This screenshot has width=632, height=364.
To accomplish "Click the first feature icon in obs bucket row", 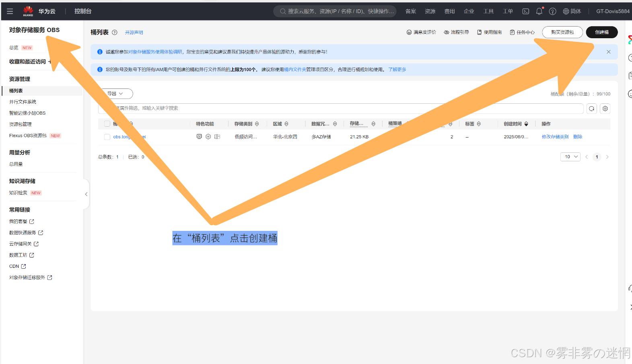I will click(x=199, y=137).
